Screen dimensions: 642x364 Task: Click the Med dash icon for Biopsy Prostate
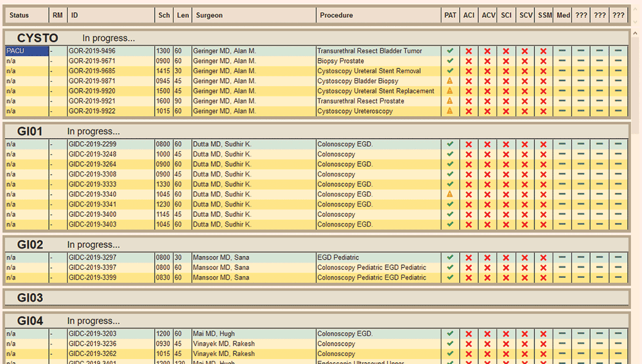(563, 61)
